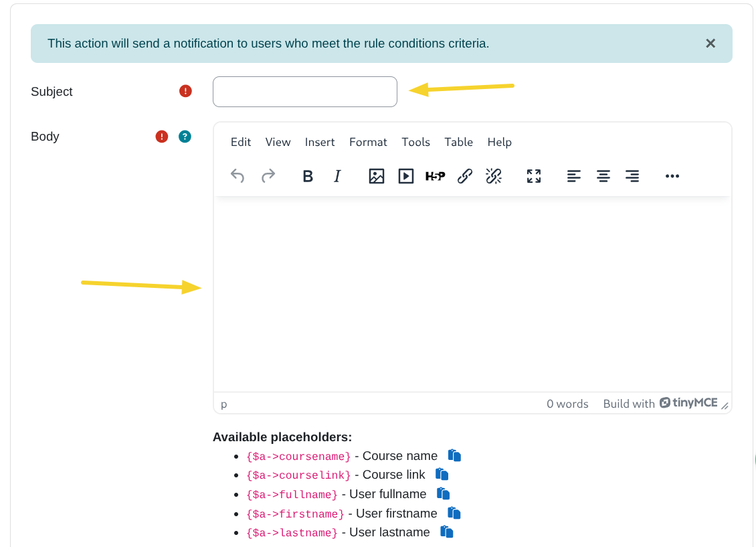Open the insert image tool

tap(377, 176)
